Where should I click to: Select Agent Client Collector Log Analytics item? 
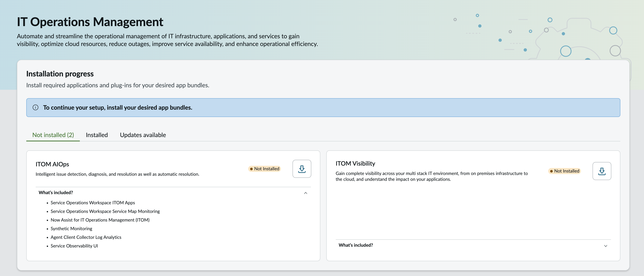[x=86, y=237]
